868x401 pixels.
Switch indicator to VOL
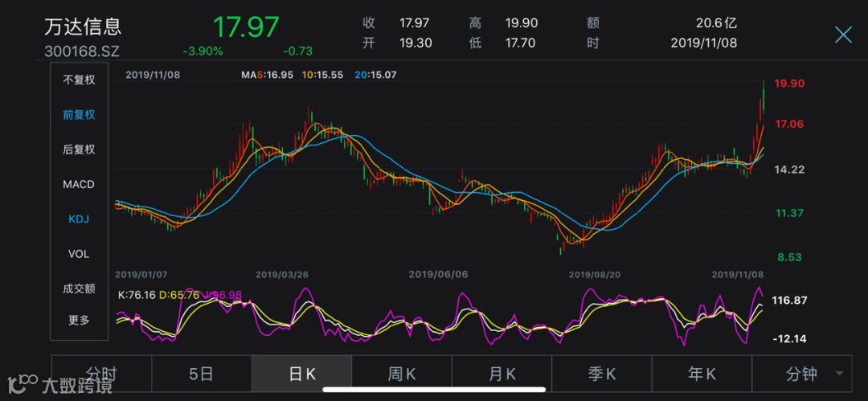(79, 254)
